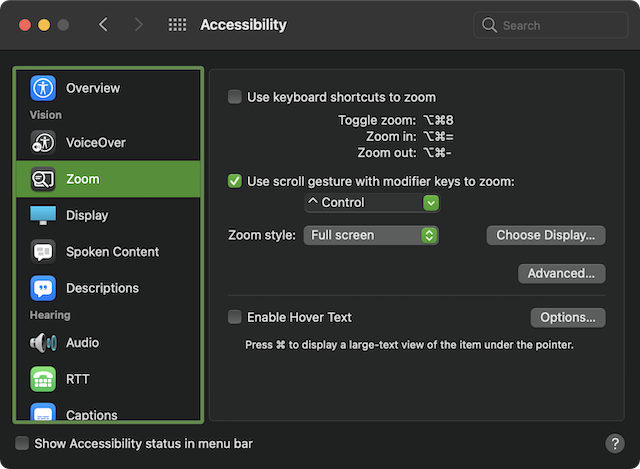This screenshot has width=640, height=469.
Task: Enable keyboard shortcuts to zoom checkbox
Action: tap(235, 97)
